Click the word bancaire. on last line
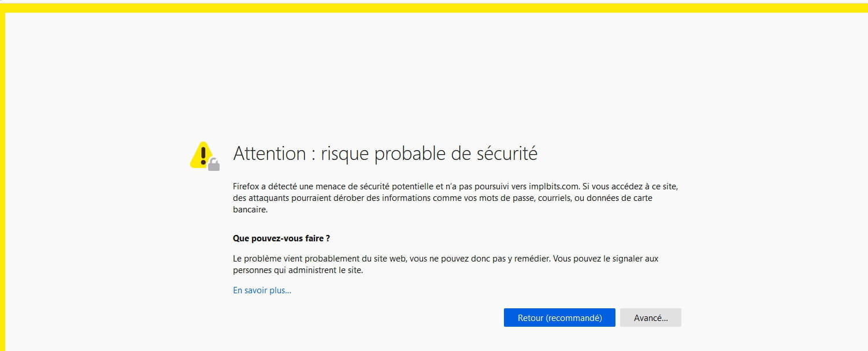The width and height of the screenshot is (868, 351). pos(250,210)
